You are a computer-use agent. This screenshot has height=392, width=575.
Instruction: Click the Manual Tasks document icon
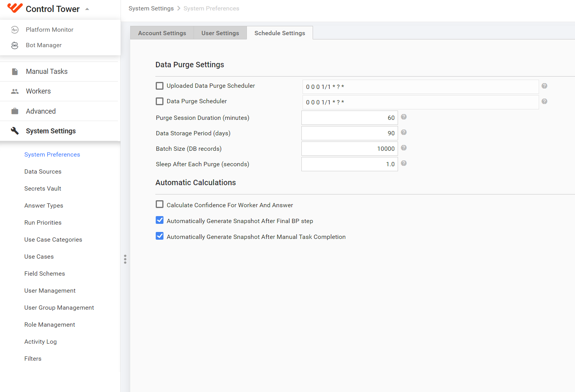point(15,72)
